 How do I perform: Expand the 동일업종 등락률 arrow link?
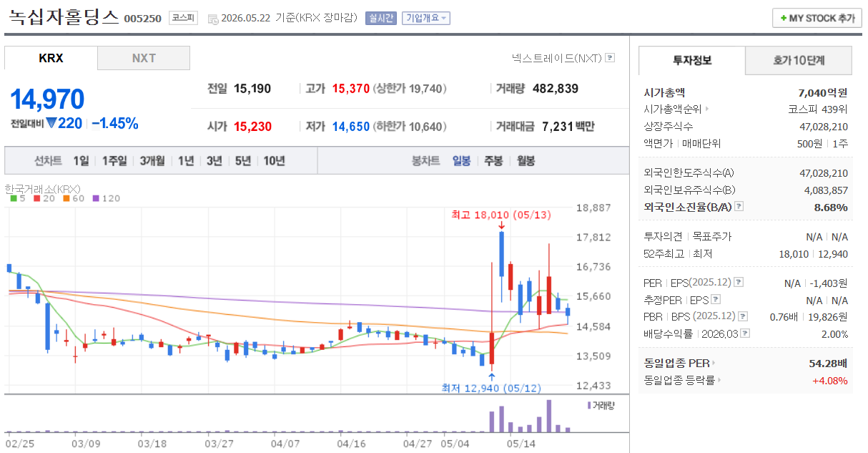coord(718,381)
